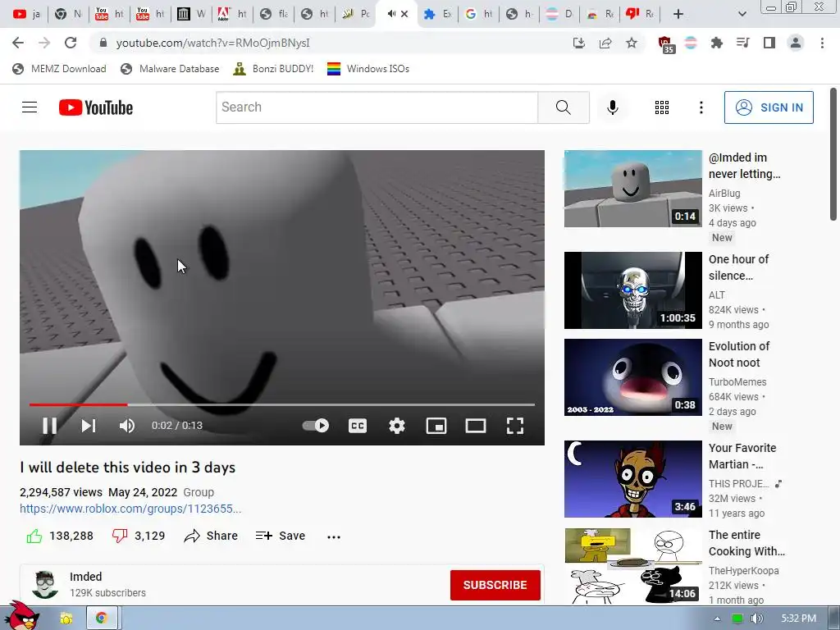Image resolution: width=840 pixels, height=630 pixels.
Task: Mute the video player volume
Action: [127, 426]
